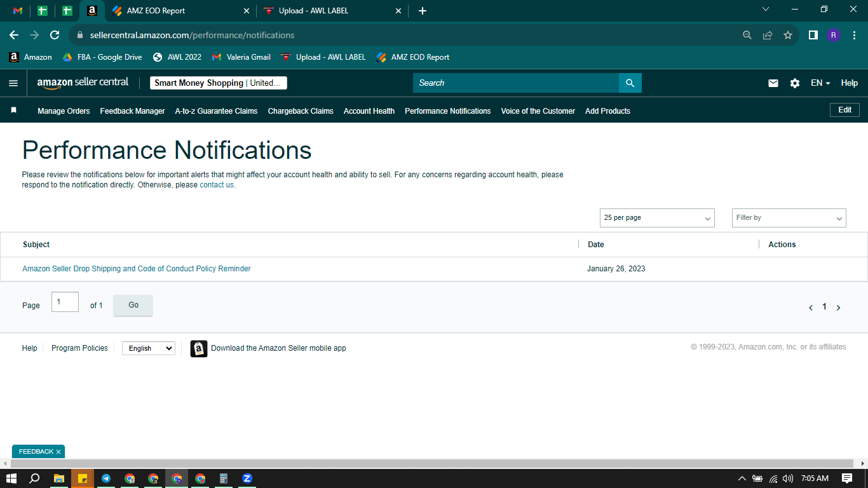This screenshot has height=488, width=868.
Task: Open the Amazon bookmark
Action: [31, 57]
